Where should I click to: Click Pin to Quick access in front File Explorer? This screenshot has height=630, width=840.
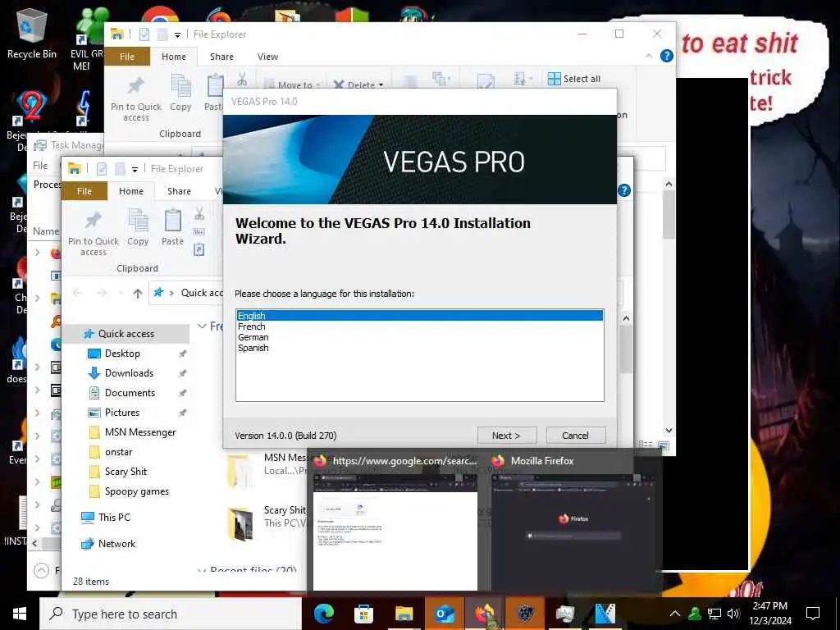[x=94, y=234]
